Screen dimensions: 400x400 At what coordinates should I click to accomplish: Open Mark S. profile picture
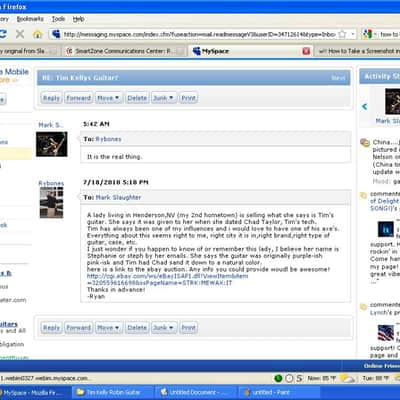(x=52, y=144)
